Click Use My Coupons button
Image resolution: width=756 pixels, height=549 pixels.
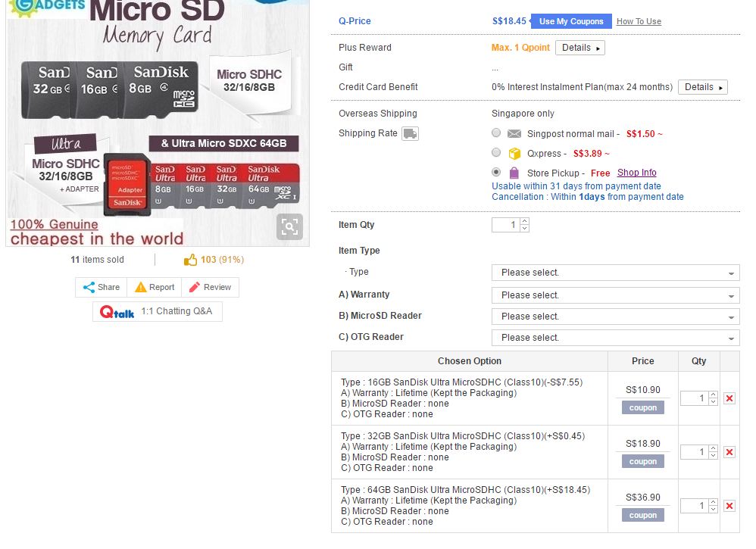(x=571, y=21)
